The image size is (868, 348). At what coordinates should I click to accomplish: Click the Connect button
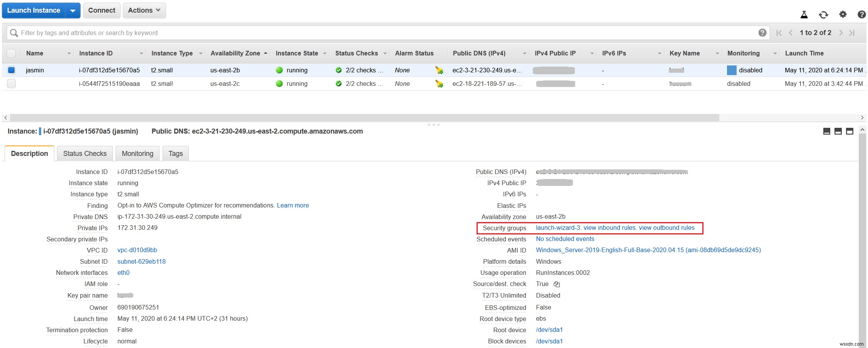[102, 10]
